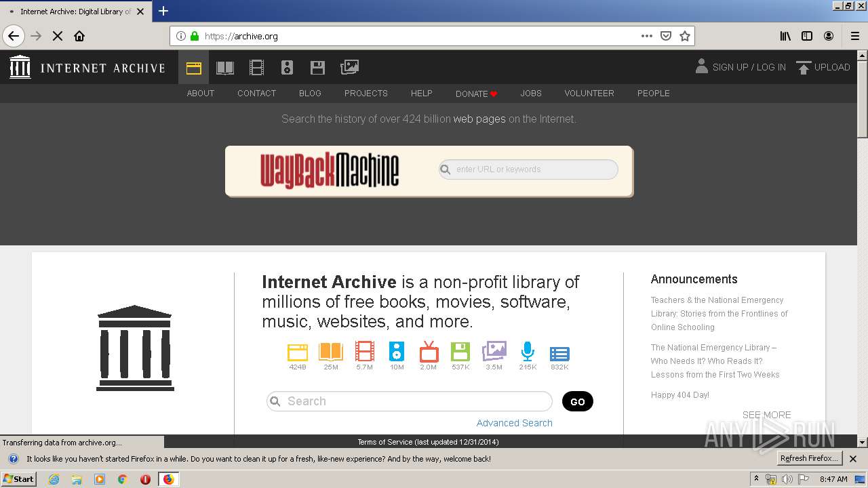Click the 832K collections list icon

[x=559, y=354]
